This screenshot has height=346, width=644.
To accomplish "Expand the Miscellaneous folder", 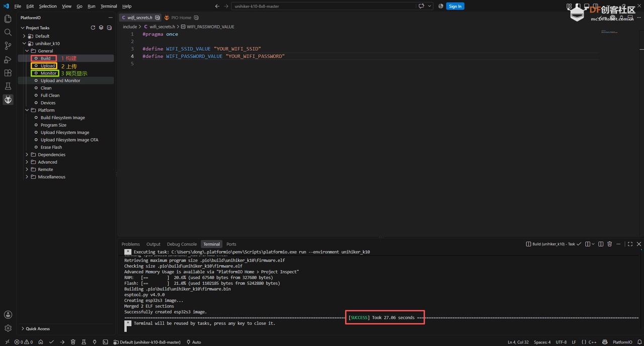I will 27,177.
